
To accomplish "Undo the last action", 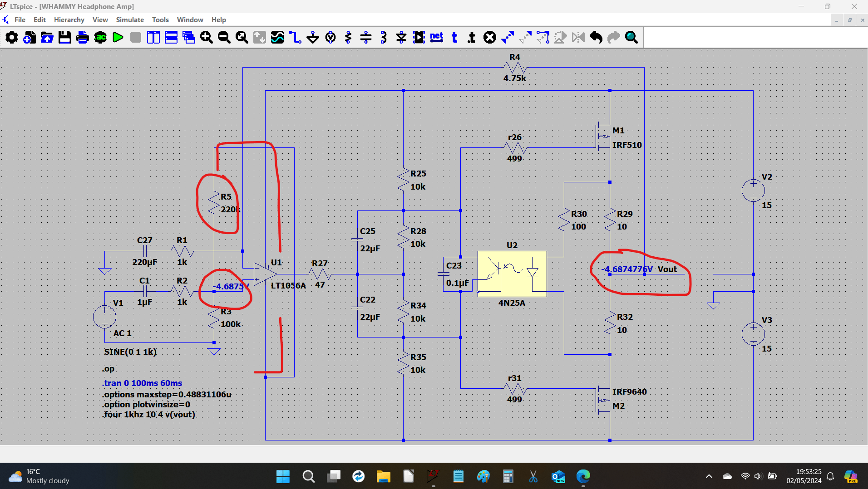I will [596, 37].
